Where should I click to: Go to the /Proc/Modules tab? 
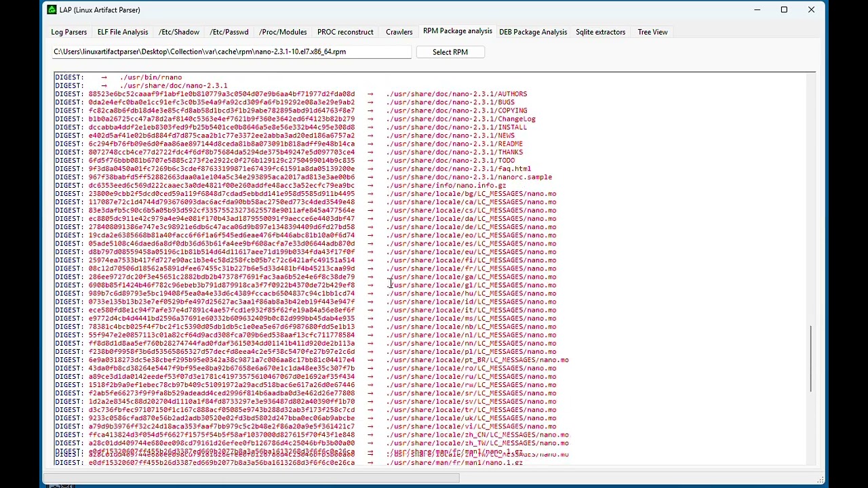[283, 32]
